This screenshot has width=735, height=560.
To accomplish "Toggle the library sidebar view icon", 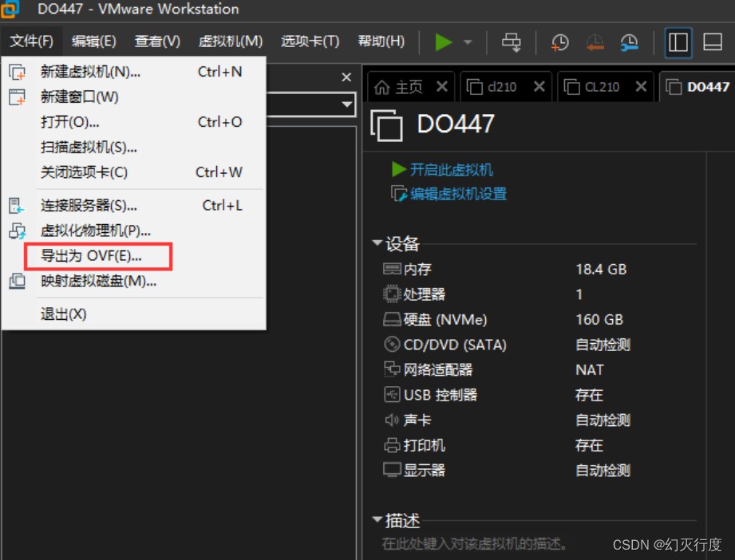I will pyautogui.click(x=678, y=42).
